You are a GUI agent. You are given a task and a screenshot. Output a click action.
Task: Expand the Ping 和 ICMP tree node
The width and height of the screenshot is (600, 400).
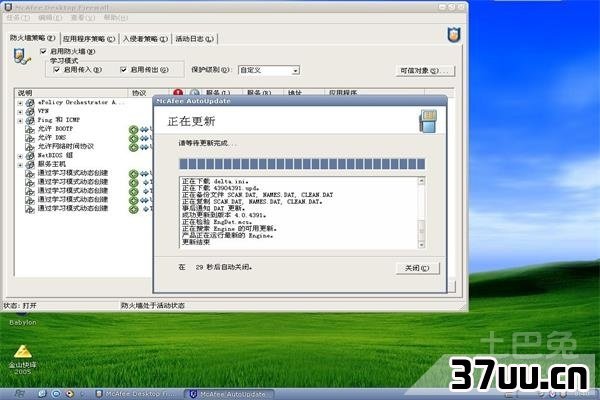[20, 121]
